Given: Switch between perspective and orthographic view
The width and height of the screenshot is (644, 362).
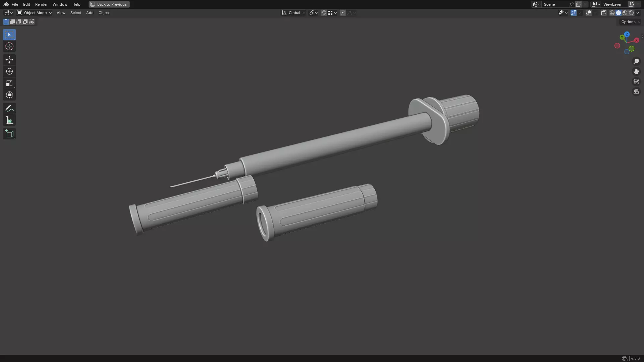Looking at the screenshot, I should click(x=636, y=92).
